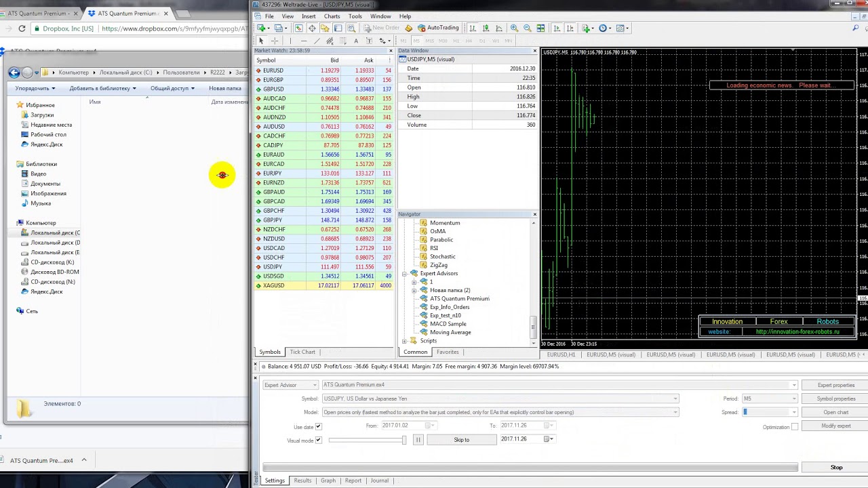Switch to tester Results tab

pyautogui.click(x=302, y=481)
